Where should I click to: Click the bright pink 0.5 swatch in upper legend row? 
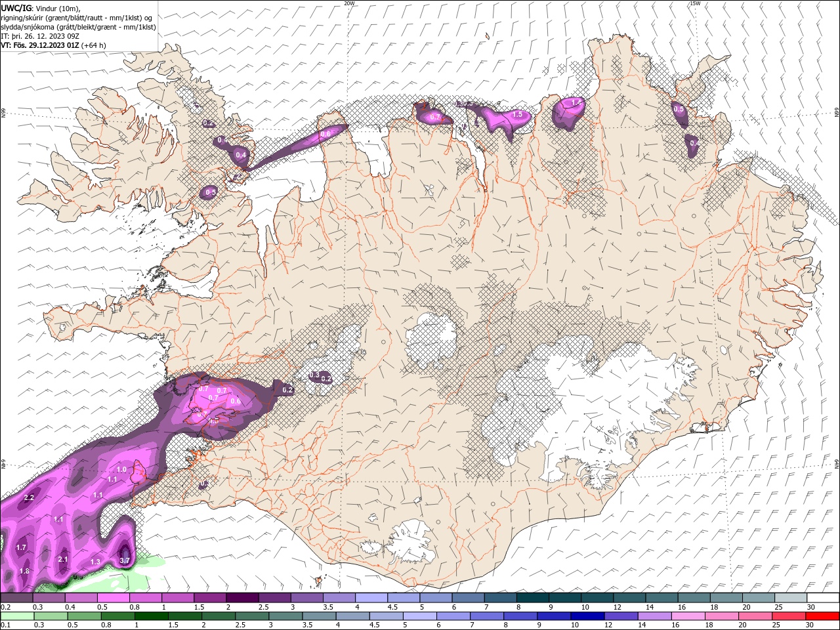point(113,598)
